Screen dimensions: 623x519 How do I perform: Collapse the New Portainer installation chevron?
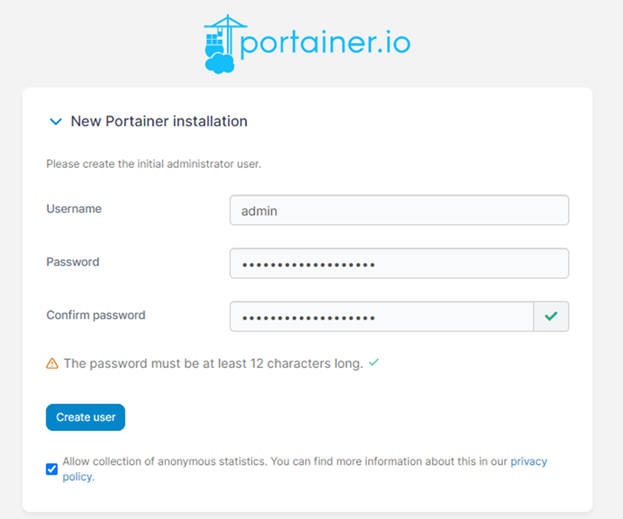pos(56,121)
